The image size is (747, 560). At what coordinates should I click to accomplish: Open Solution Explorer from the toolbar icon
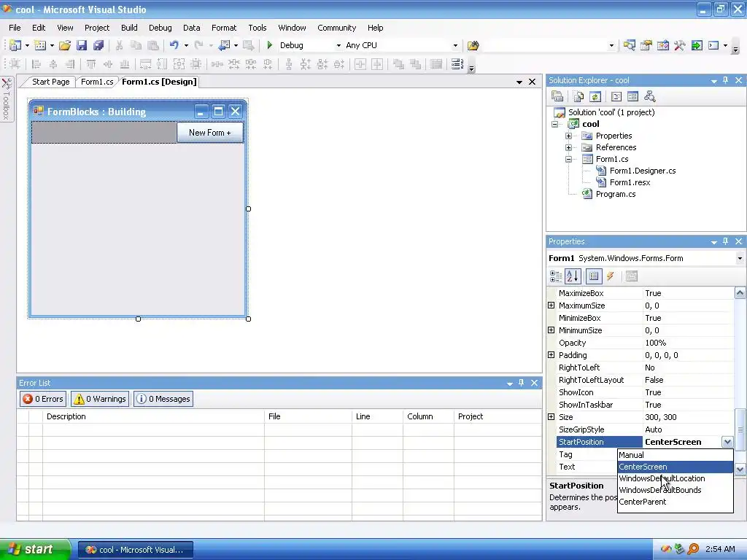pyautogui.click(x=630, y=45)
